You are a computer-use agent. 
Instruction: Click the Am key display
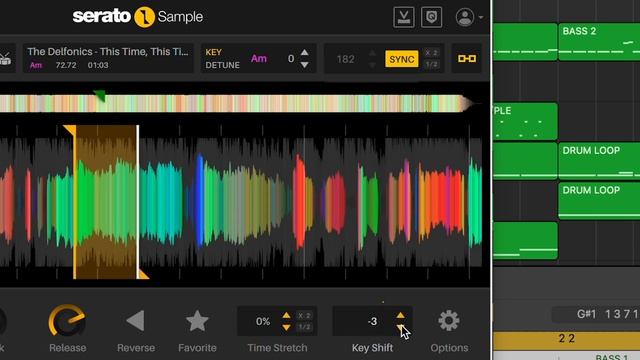[x=259, y=58]
